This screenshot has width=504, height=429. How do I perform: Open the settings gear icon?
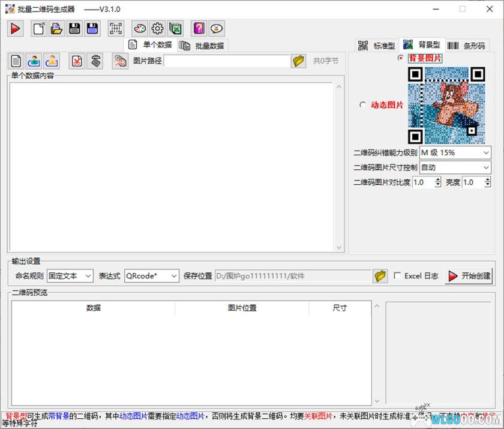click(x=157, y=28)
